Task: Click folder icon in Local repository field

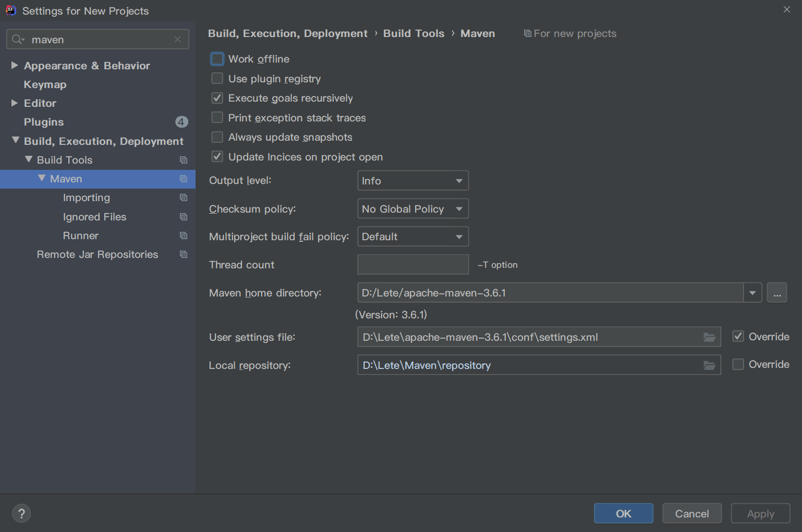Action: click(x=709, y=365)
